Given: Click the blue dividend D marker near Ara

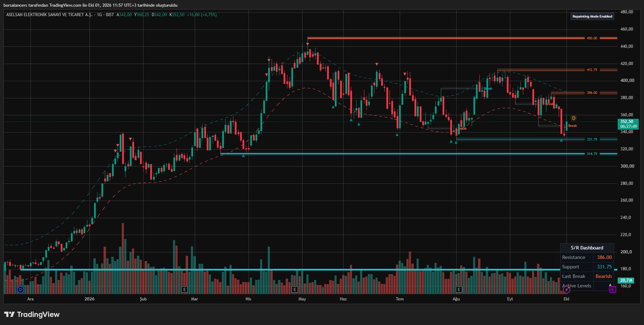Looking at the screenshot, I should point(20,289).
